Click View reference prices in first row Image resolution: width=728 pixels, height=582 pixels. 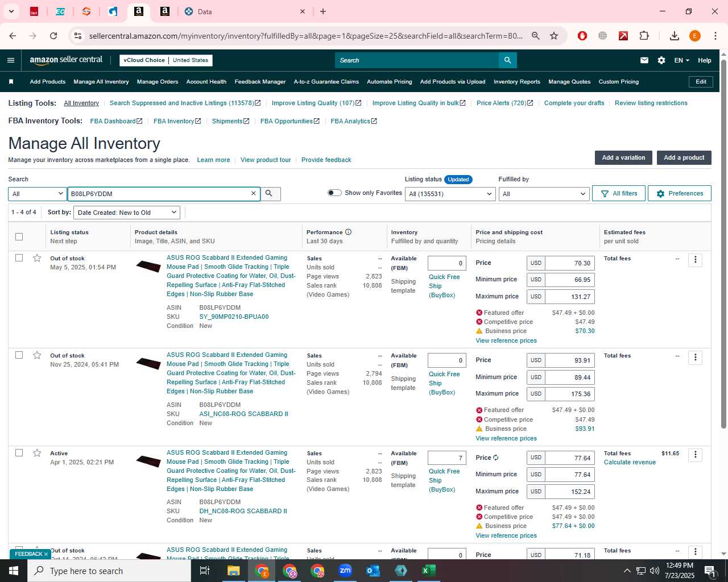click(506, 340)
